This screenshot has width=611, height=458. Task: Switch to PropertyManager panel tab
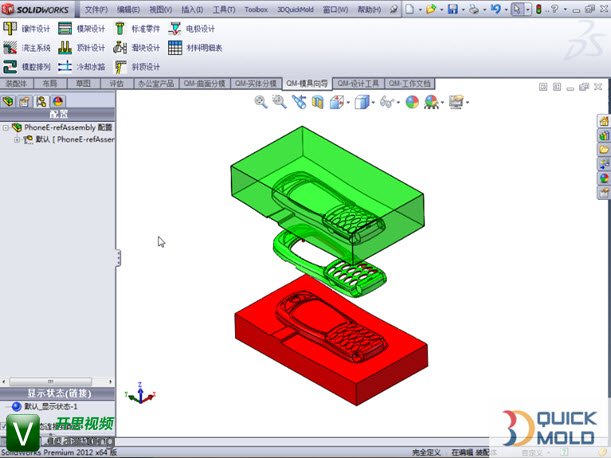pyautogui.click(x=25, y=101)
